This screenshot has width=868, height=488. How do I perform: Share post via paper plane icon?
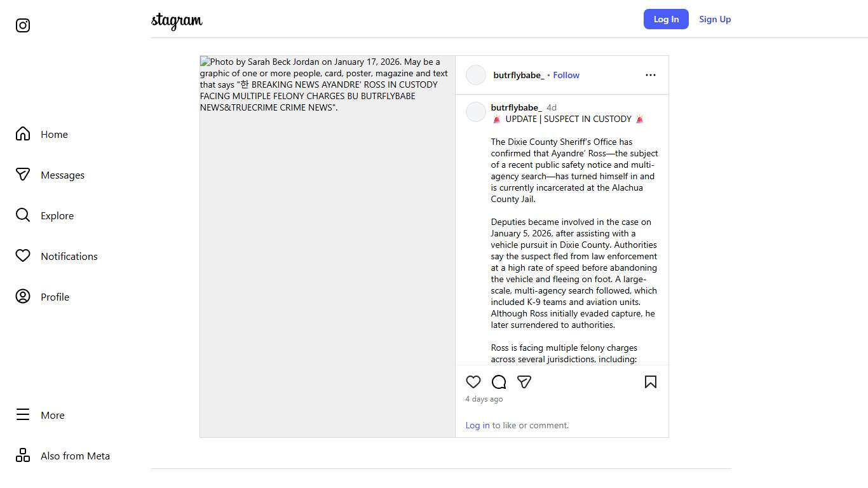524,382
